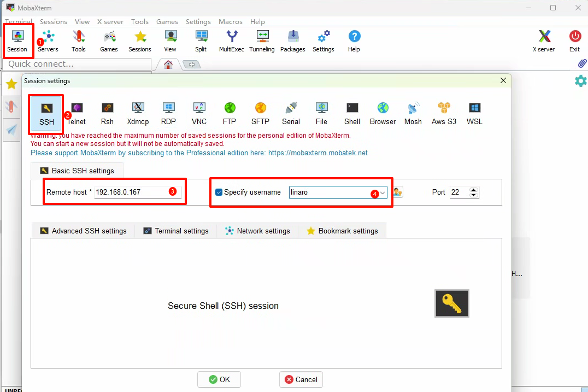Viewport: 588px width, 392px height.
Task: Close the Session settings dialog
Action: click(503, 81)
